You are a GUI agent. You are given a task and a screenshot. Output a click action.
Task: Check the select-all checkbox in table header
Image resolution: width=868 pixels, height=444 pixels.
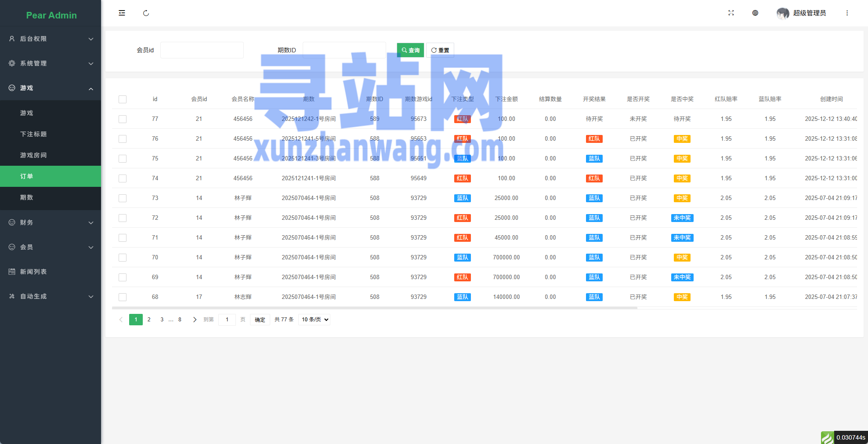point(123,99)
